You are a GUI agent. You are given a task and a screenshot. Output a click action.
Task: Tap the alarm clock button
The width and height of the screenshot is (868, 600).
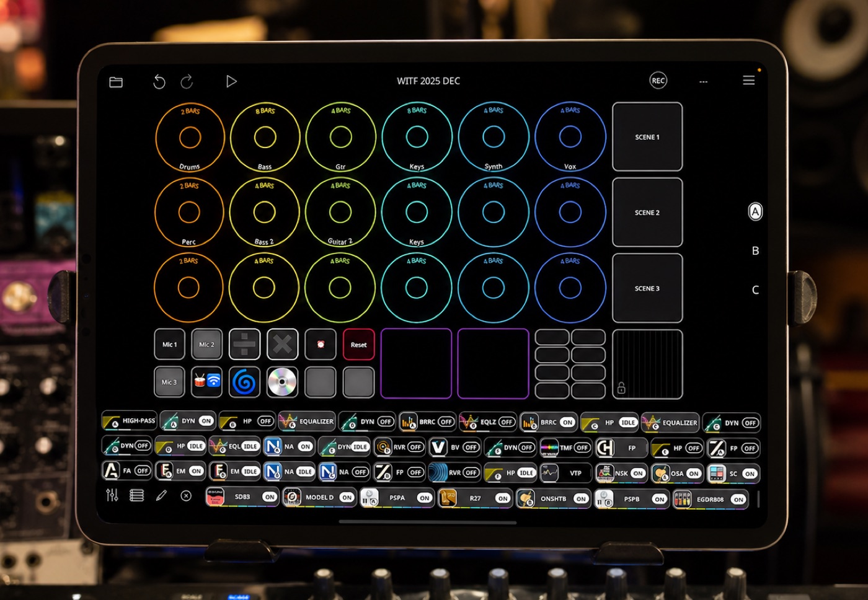click(x=321, y=344)
